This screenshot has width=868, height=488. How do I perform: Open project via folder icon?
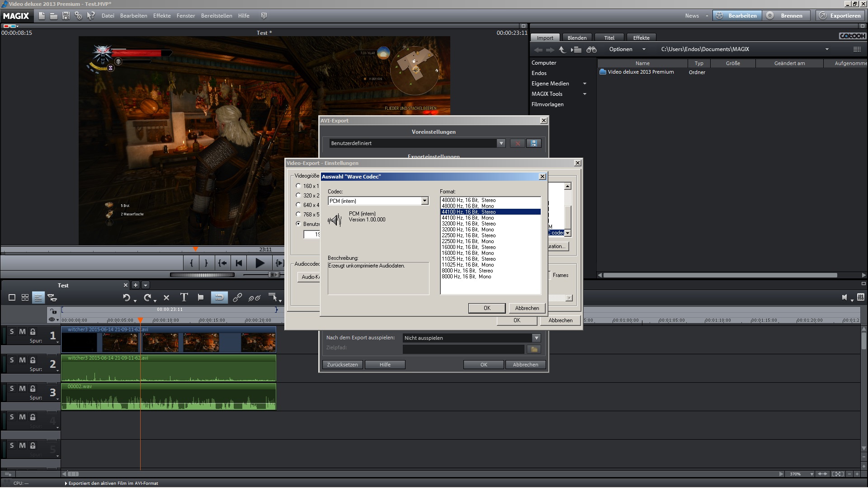[x=53, y=16]
